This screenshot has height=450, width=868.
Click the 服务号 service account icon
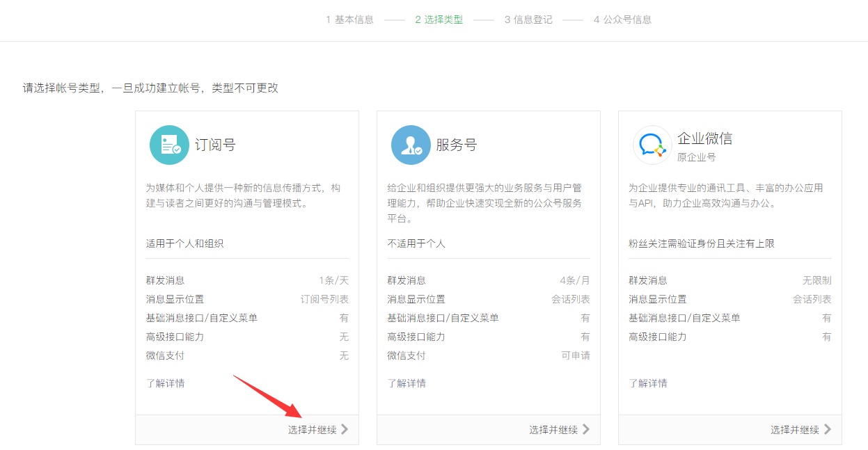[411, 144]
